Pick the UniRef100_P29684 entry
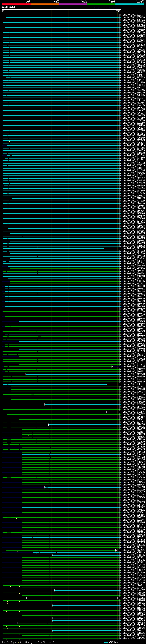The height and width of the screenshot is (644, 146). [x=133, y=58]
